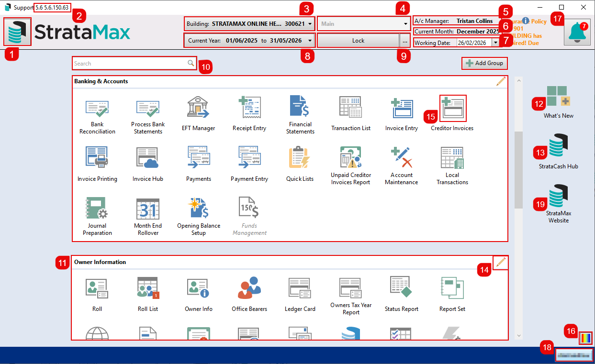The width and height of the screenshot is (595, 364).
Task: Click the scroll up arrow
Action: pyautogui.click(x=519, y=80)
